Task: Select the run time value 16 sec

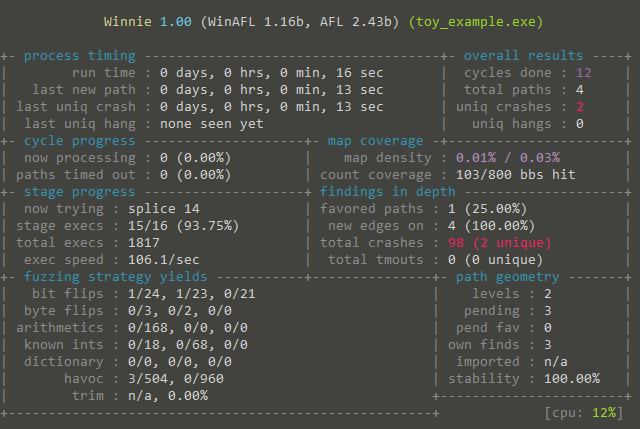Action: 271,73
